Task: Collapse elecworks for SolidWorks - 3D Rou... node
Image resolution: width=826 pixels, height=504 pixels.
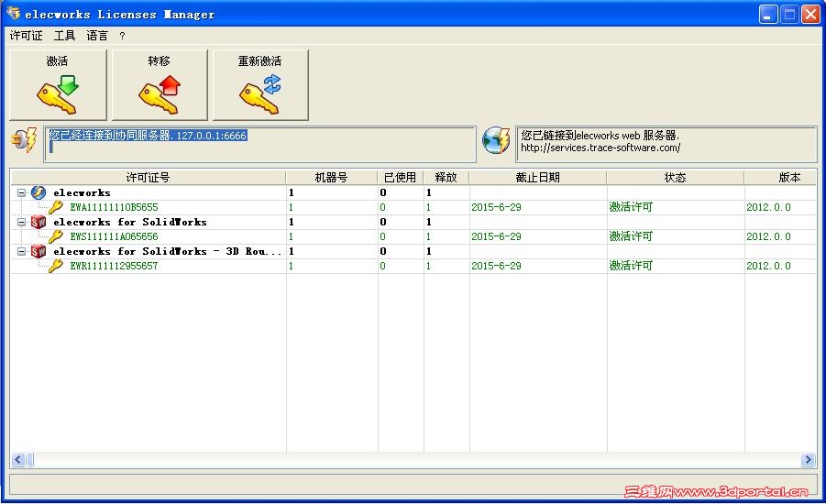Action: 21,252
